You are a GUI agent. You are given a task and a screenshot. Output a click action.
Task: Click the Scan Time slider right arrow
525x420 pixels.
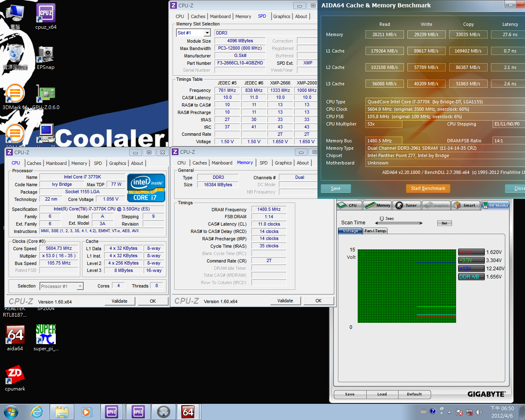click(x=421, y=223)
